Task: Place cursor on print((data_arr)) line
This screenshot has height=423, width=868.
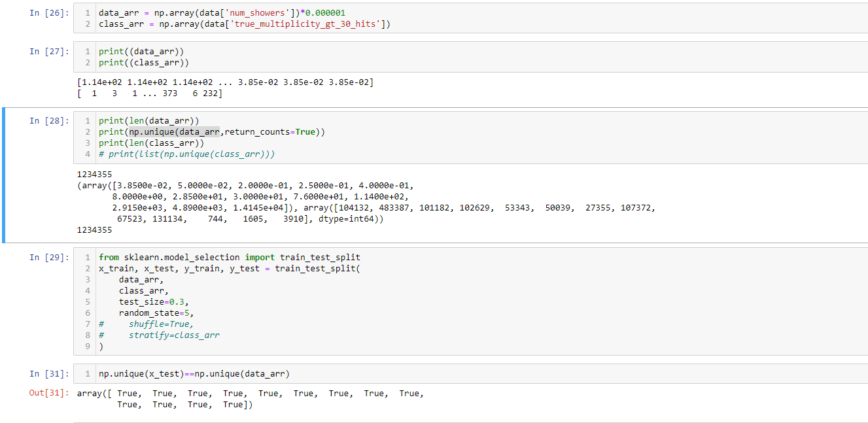Action: tap(141, 51)
